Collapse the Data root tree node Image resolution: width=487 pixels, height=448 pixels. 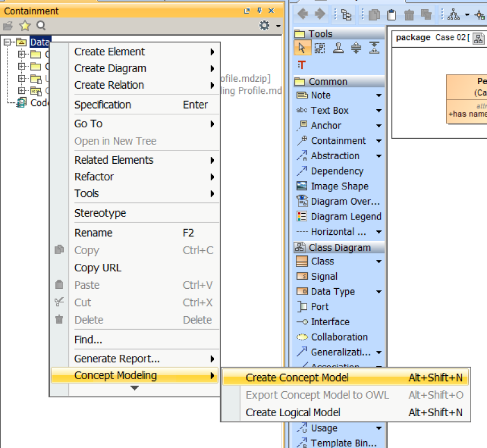point(7,42)
